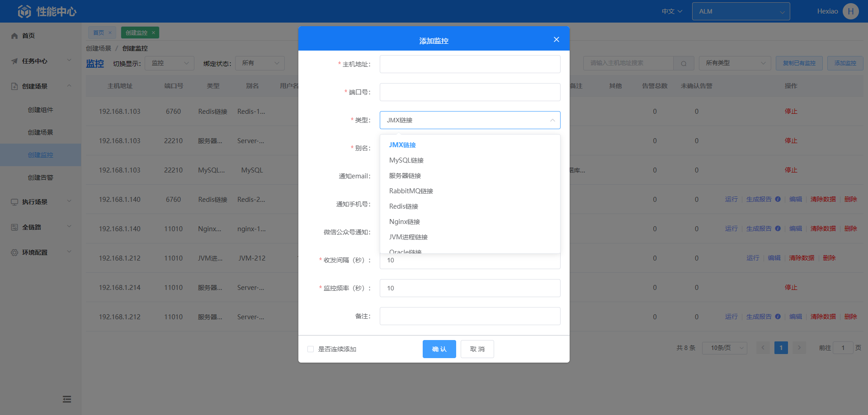868x415 pixels.
Task: Click the 主机地址 input field
Action: [x=470, y=64]
